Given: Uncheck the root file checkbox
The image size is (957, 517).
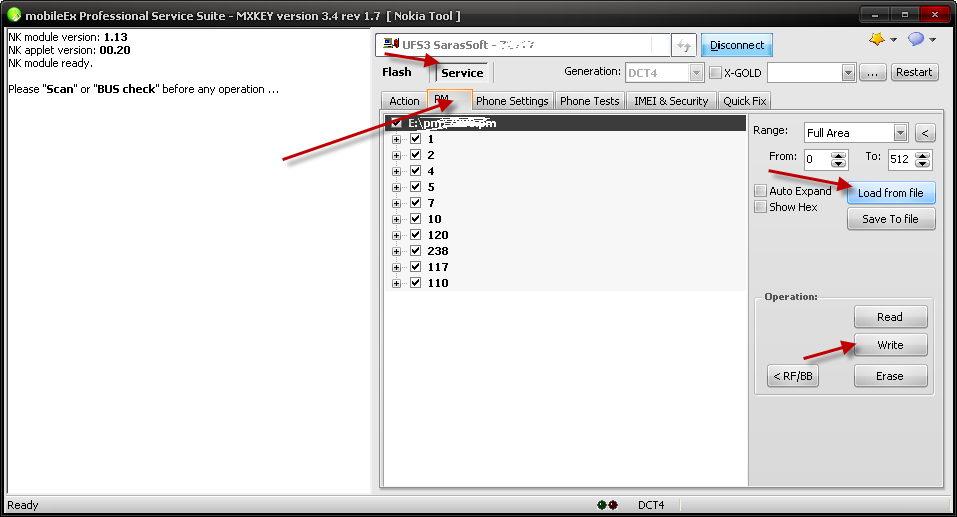Looking at the screenshot, I should tap(397, 123).
